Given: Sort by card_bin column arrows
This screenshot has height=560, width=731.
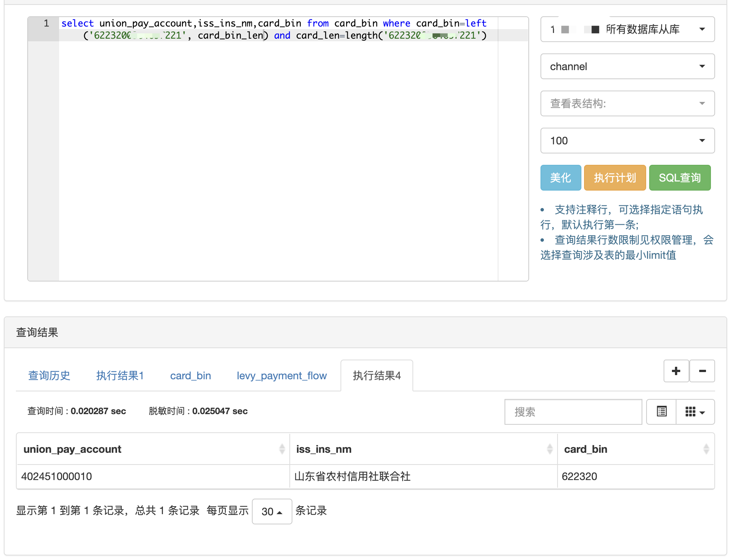Looking at the screenshot, I should coord(706,449).
